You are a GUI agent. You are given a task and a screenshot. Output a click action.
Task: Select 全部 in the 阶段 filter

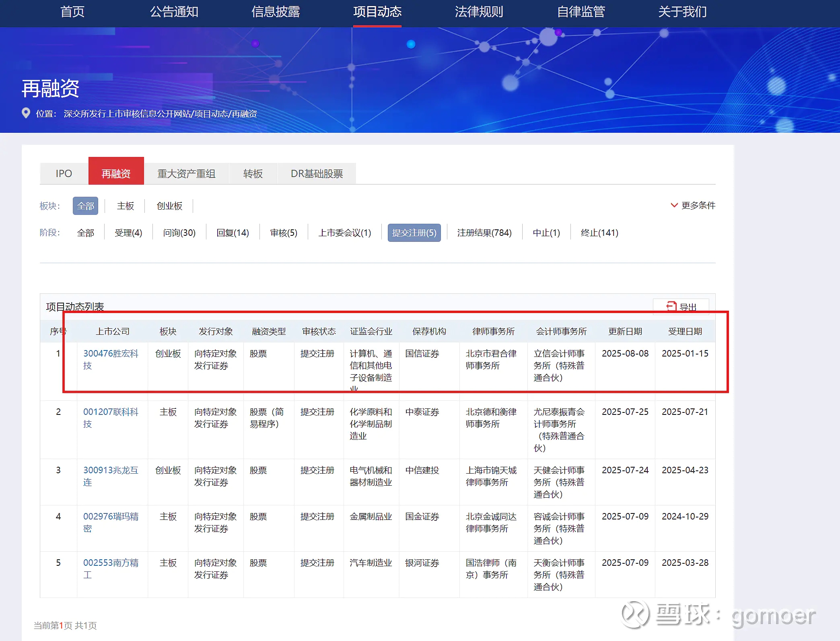click(x=86, y=233)
